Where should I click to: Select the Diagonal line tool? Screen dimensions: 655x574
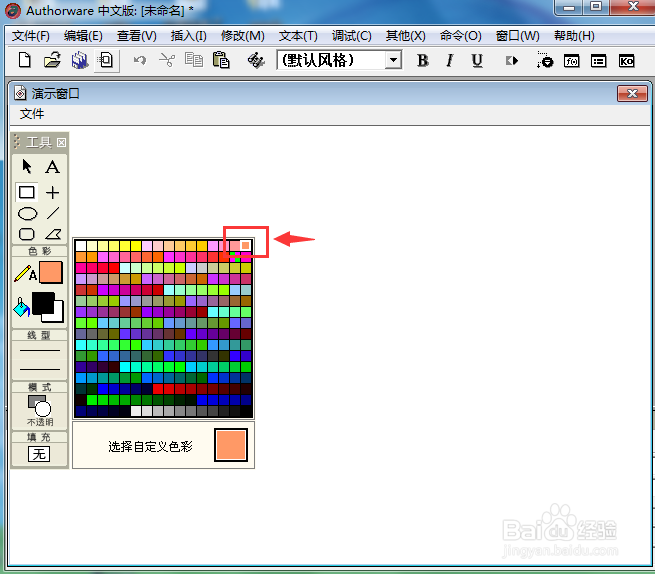53,213
